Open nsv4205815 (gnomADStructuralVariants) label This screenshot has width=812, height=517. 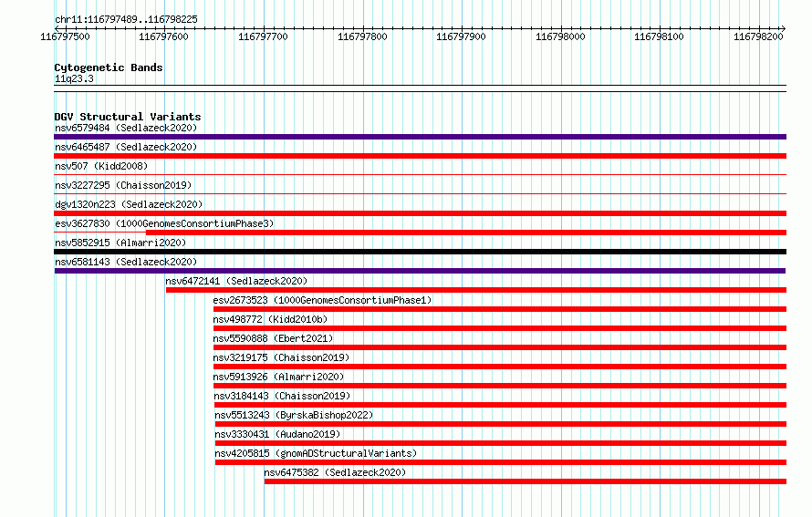click(316, 453)
